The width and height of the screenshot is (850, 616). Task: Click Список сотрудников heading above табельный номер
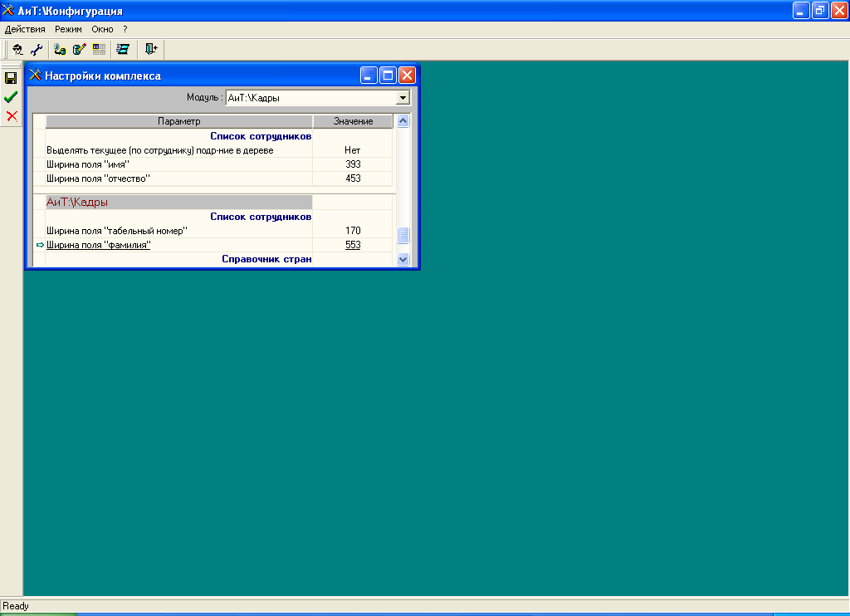click(x=261, y=217)
